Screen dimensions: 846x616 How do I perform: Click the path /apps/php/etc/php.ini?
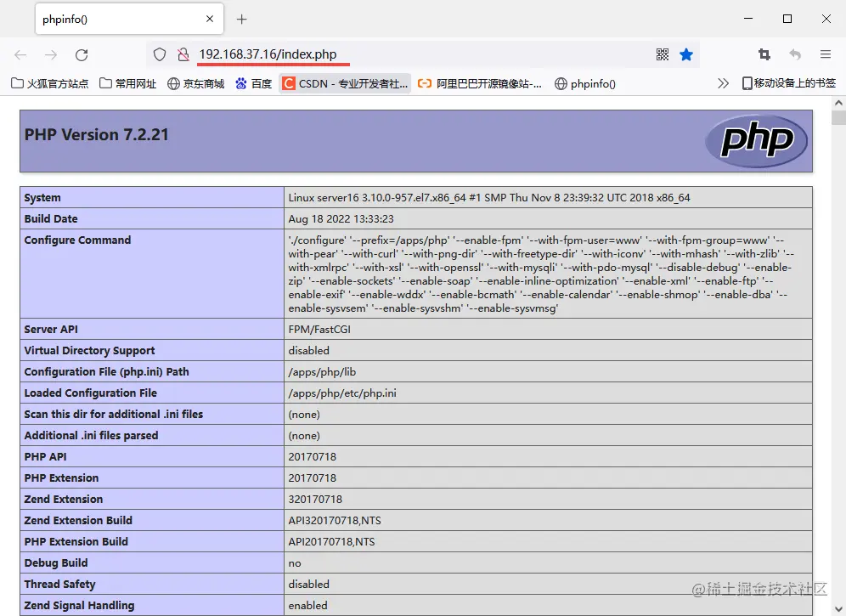click(342, 393)
